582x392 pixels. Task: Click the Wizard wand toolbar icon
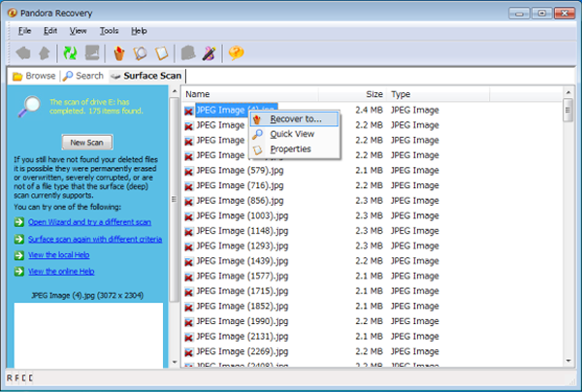(x=209, y=53)
